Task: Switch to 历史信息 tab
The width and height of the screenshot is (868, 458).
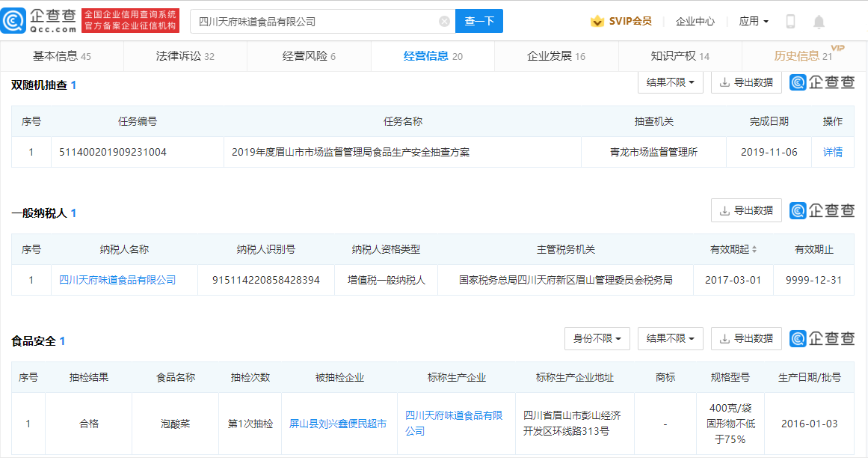Action: point(804,56)
